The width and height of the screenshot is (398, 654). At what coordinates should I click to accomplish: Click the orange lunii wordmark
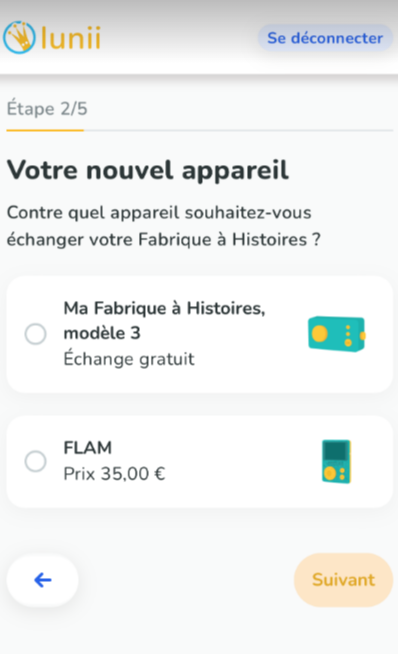pos(71,38)
